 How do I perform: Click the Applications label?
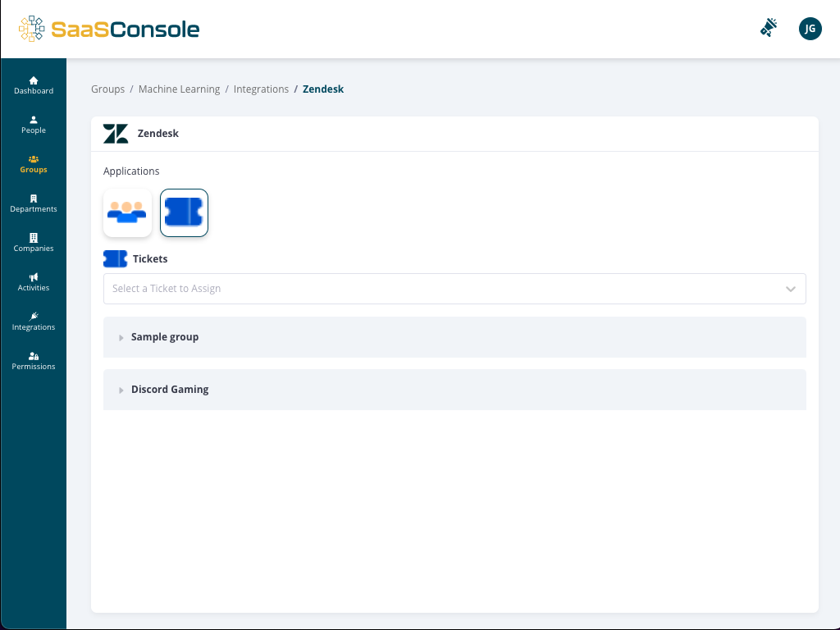[x=131, y=171]
